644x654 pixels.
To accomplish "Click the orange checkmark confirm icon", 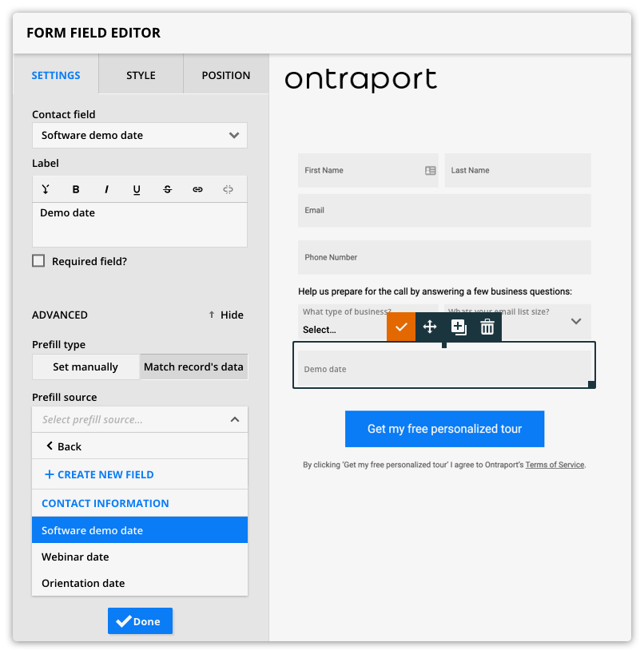I will (400, 327).
